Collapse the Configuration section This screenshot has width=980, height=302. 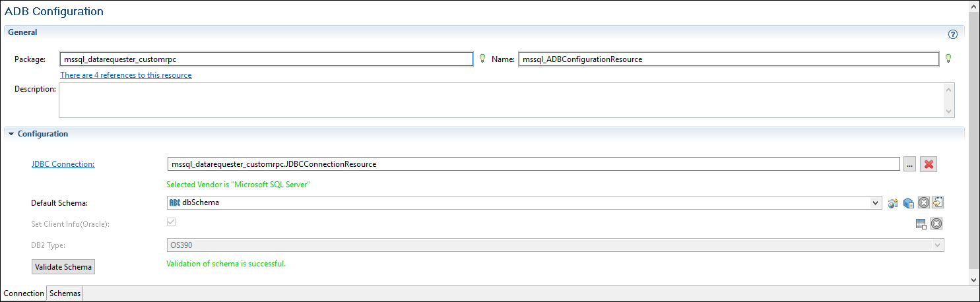[11, 134]
